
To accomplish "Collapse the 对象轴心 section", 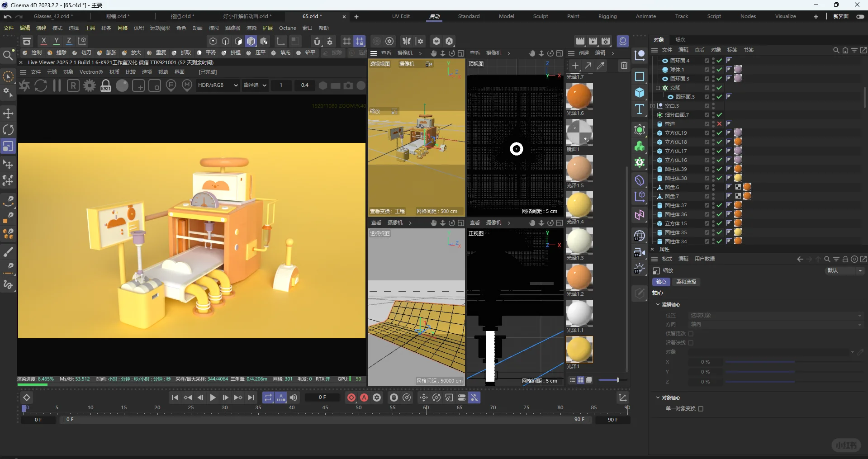I will tap(658, 397).
